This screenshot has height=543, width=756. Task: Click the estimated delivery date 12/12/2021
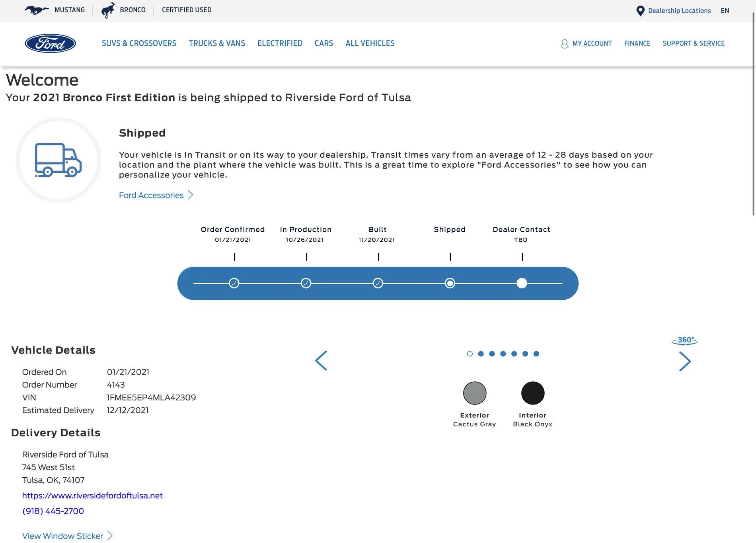128,410
